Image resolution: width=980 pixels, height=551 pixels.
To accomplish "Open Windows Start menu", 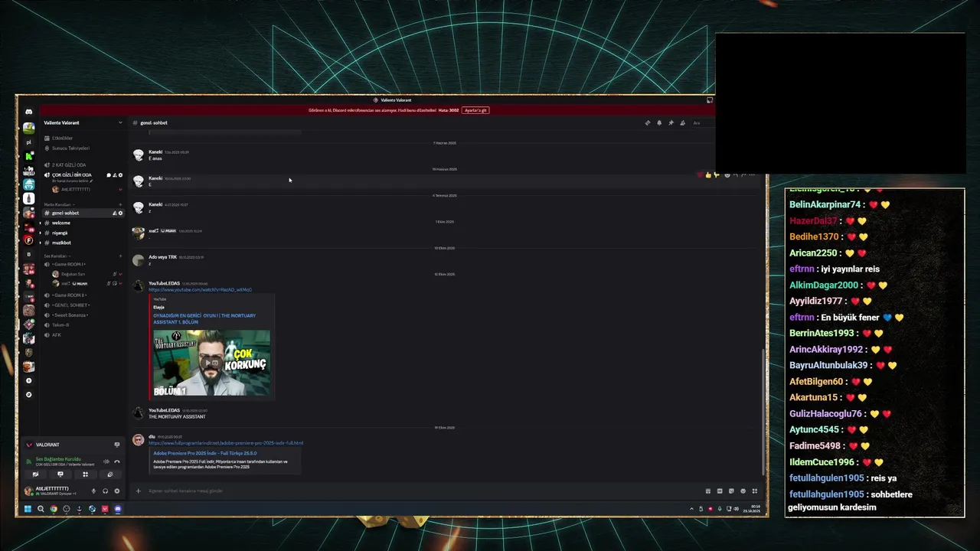I will (x=28, y=509).
